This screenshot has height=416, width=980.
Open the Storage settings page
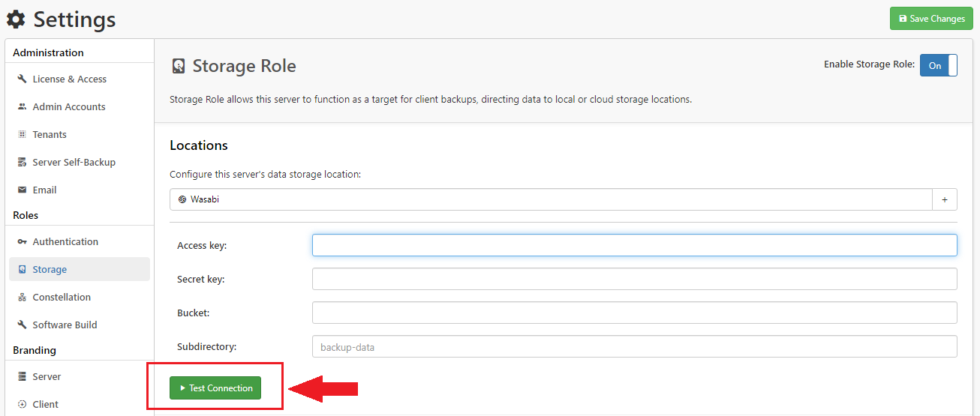point(50,269)
